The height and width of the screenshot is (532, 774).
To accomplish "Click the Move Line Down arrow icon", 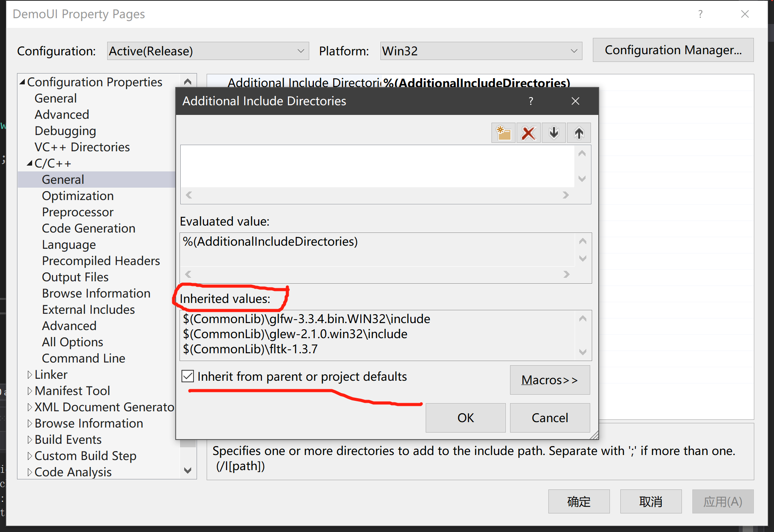I will tap(554, 133).
